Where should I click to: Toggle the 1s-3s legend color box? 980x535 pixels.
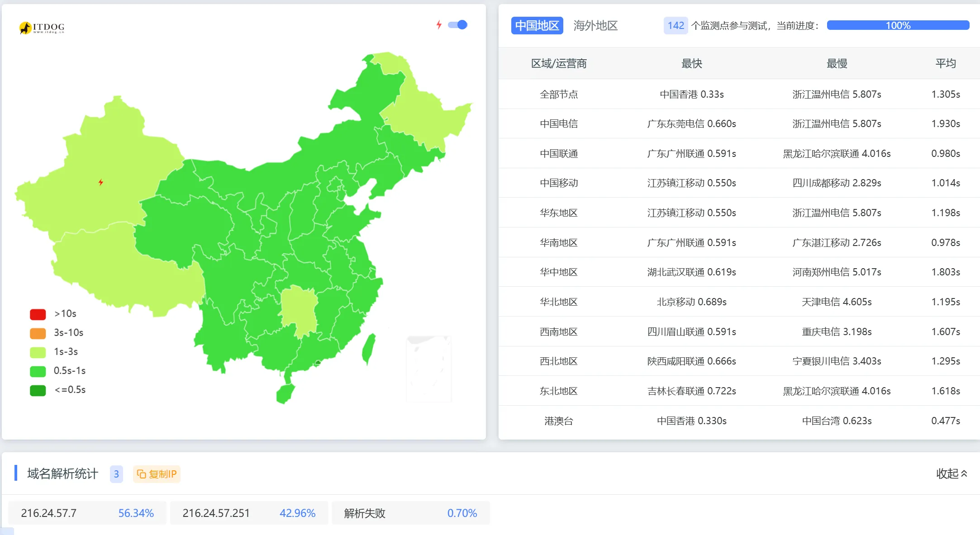pyautogui.click(x=38, y=352)
